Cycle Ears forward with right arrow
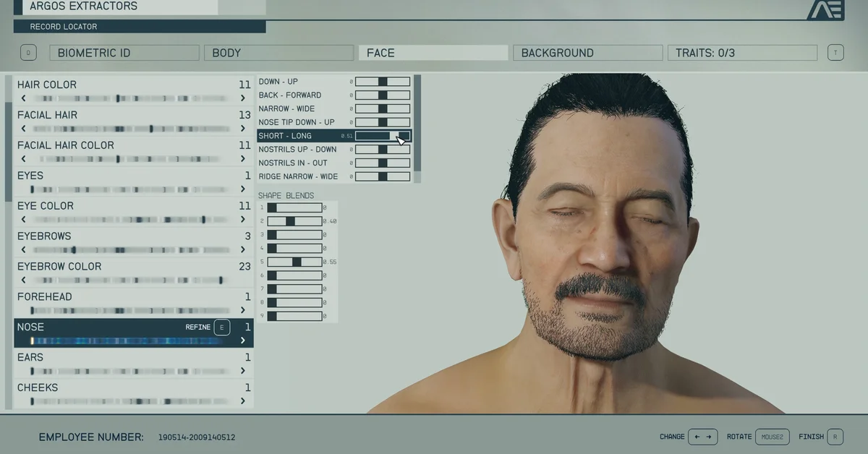The height and width of the screenshot is (454, 868). (x=243, y=371)
